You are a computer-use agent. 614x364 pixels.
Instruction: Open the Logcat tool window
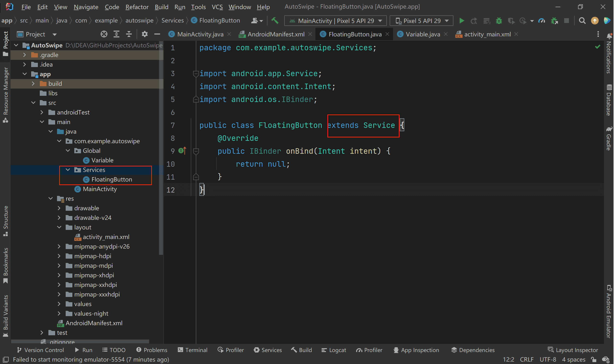(334, 350)
